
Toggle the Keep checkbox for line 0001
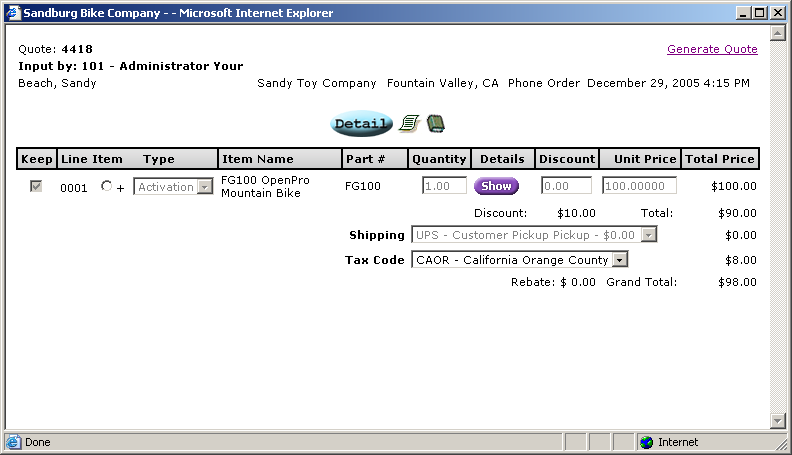[36, 186]
